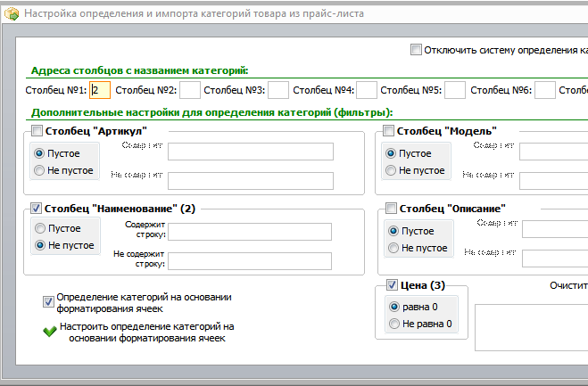Click the green checkmark formatting setup icon
Image resolution: width=588 pixels, height=386 pixels.
click(x=49, y=332)
